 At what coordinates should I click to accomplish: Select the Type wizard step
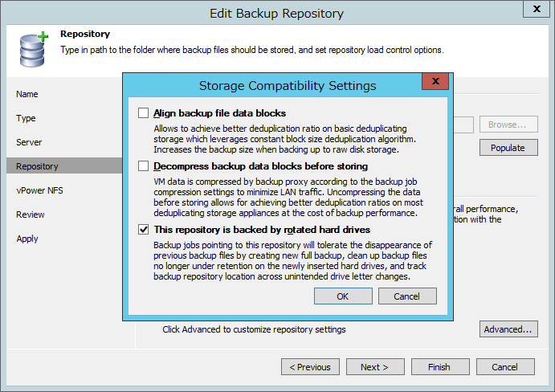(x=26, y=118)
